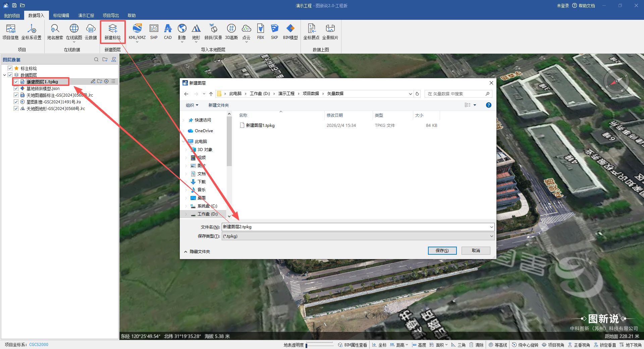Image resolution: width=644 pixels, height=349 pixels.
Task: Toggle visibility of 基地倾斜模型.json
Action: coord(16,88)
